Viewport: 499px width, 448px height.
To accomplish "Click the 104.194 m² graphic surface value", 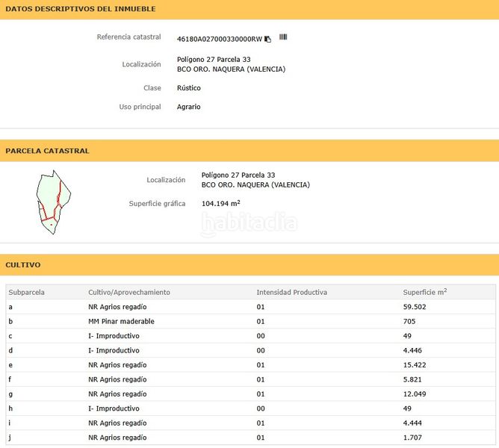I will [221, 203].
